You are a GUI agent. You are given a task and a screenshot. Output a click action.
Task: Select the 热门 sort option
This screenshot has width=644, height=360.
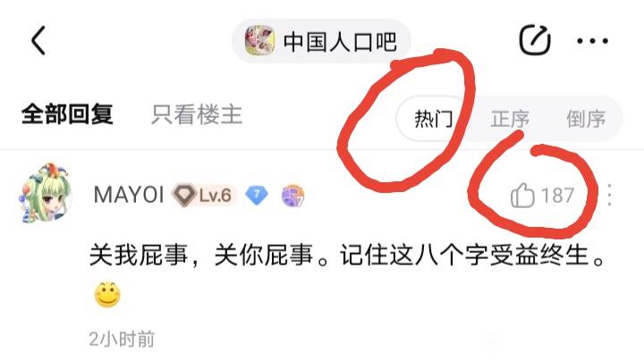434,119
